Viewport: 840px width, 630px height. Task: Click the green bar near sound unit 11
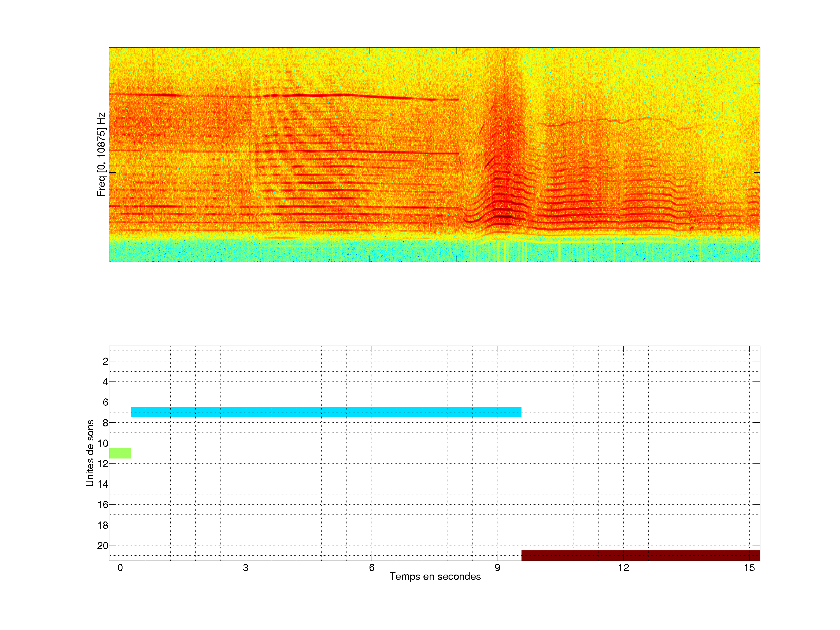tap(120, 453)
